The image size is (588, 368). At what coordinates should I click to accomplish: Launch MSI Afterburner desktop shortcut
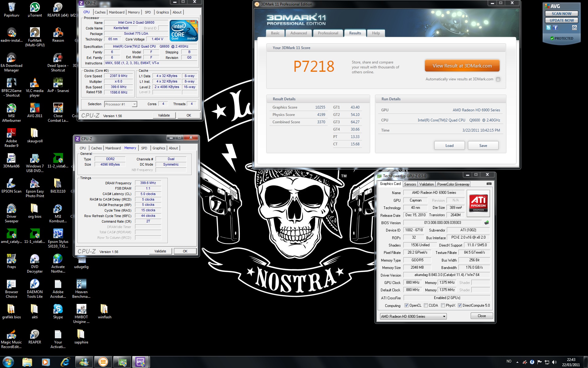[11, 112]
